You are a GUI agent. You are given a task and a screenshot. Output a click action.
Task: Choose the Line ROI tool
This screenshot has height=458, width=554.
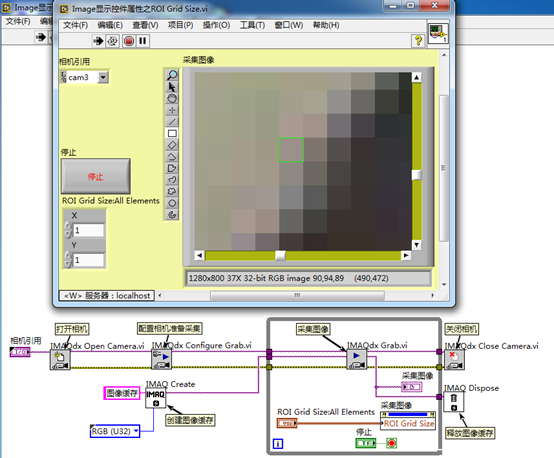coord(172,122)
